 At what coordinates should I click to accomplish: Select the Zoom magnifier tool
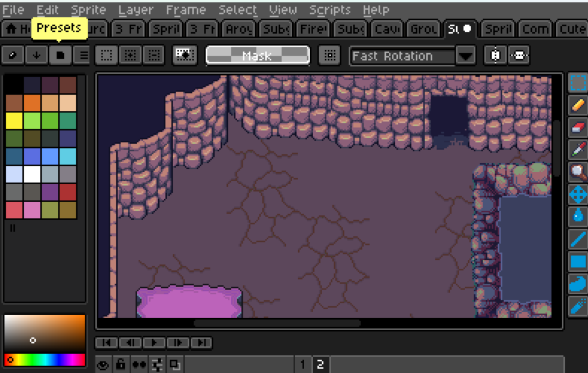point(578,172)
